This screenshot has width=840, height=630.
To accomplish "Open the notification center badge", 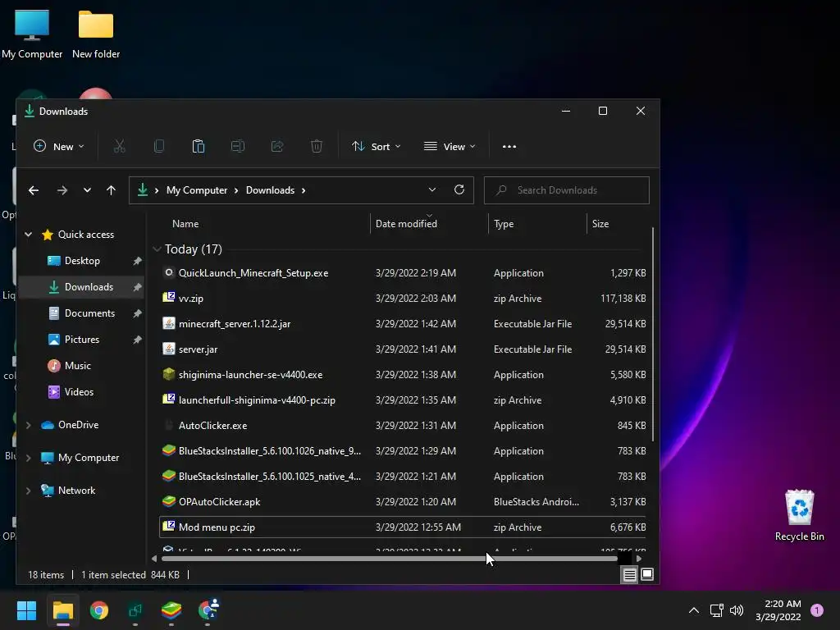I will click(x=817, y=610).
